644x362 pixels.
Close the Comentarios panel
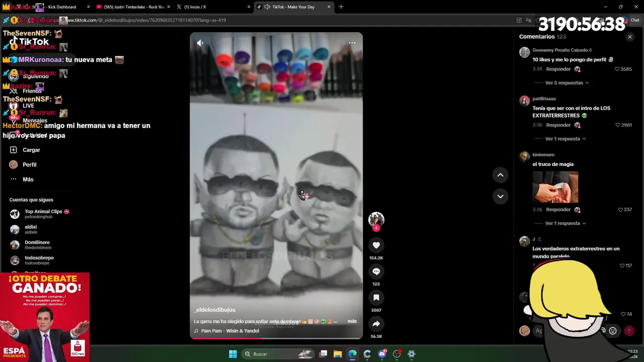(x=629, y=37)
